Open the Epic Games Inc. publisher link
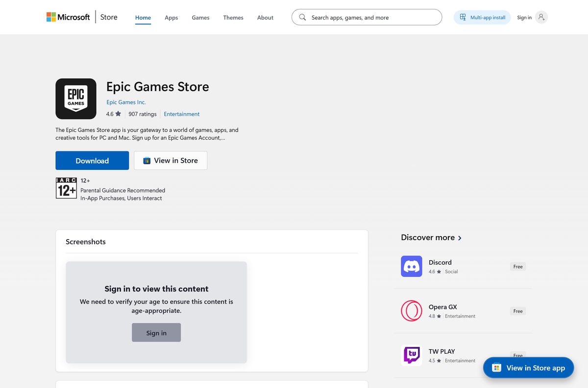 click(126, 102)
